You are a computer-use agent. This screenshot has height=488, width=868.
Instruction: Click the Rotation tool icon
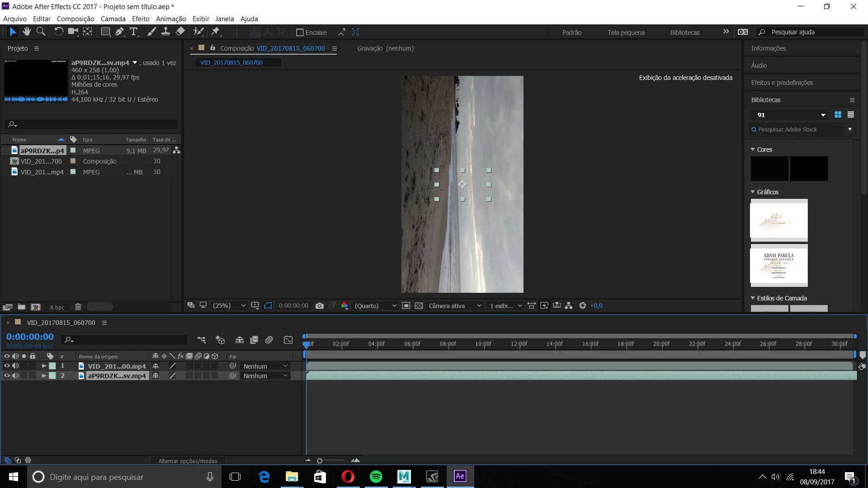click(59, 32)
